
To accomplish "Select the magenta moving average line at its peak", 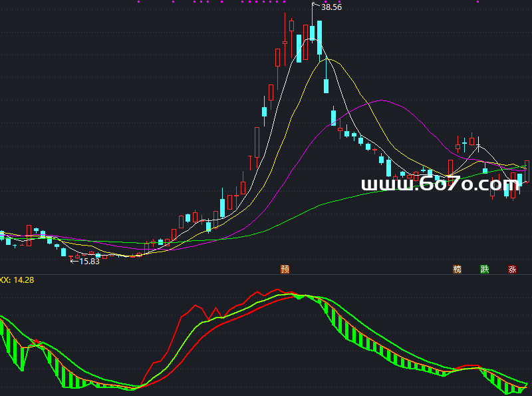I will (x=380, y=100).
